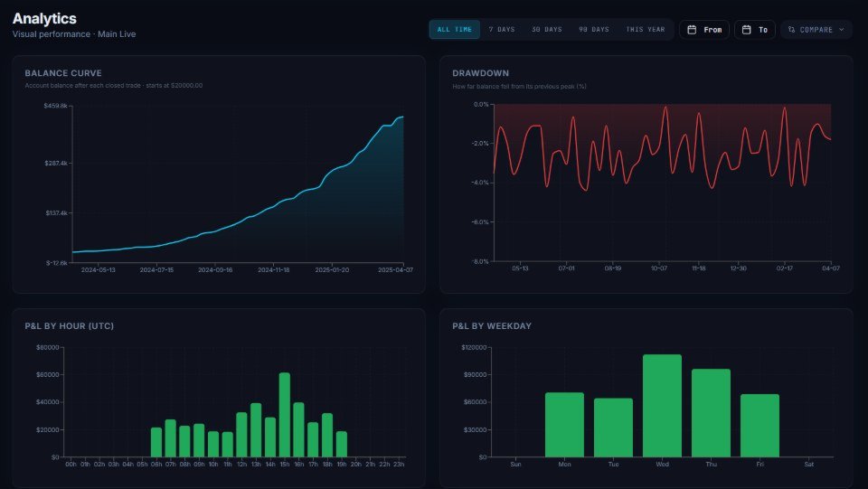Click the 15h bar in hourly P&L
This screenshot has width=868, height=489.
pyautogui.click(x=285, y=415)
